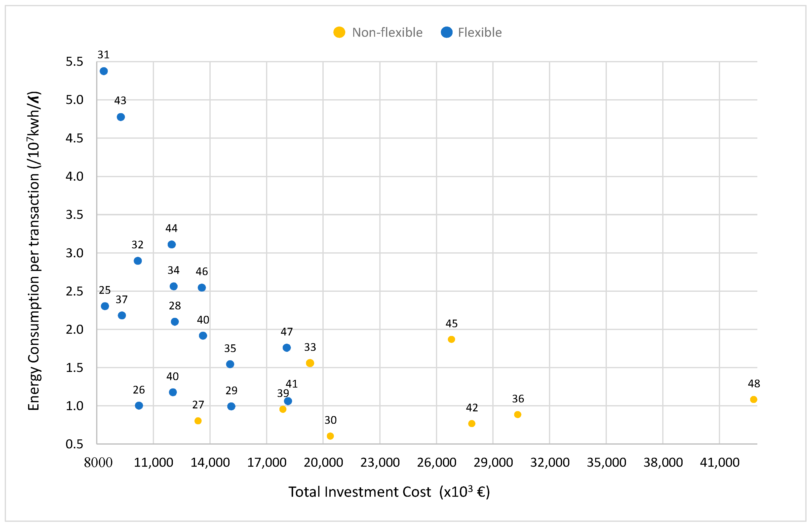Select the yellow point labeled 33
The width and height of the screenshot is (812, 527).
pyautogui.click(x=310, y=363)
